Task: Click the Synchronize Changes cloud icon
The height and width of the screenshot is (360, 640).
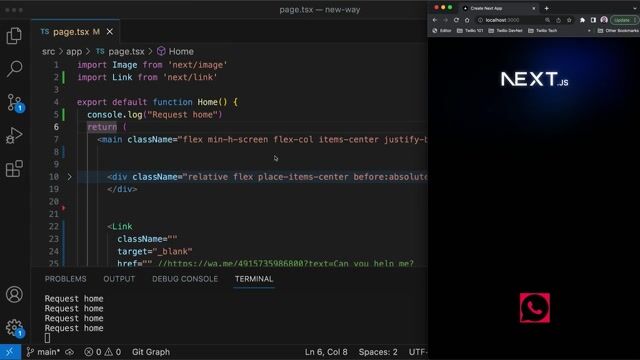Action: [70, 352]
